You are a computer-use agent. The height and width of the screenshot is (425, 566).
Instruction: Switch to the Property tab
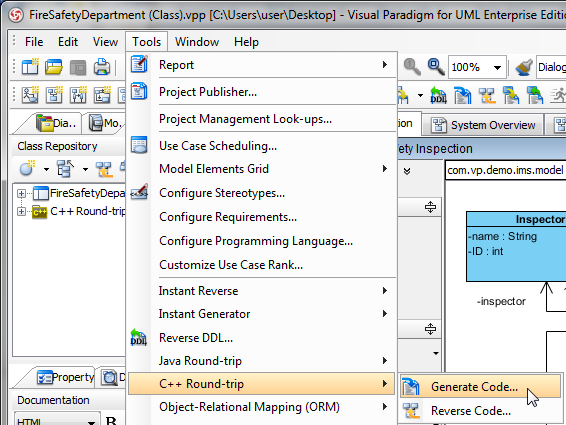(65, 377)
